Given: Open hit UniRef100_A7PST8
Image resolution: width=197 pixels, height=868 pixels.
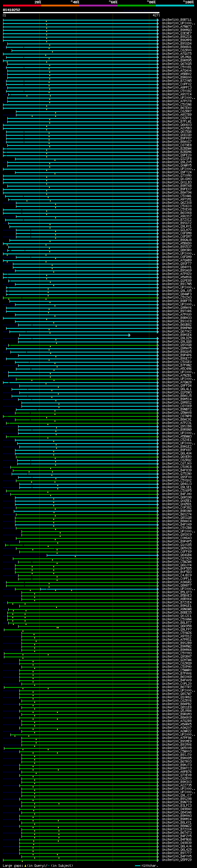Looking at the screenshot, I should click(x=176, y=101).
